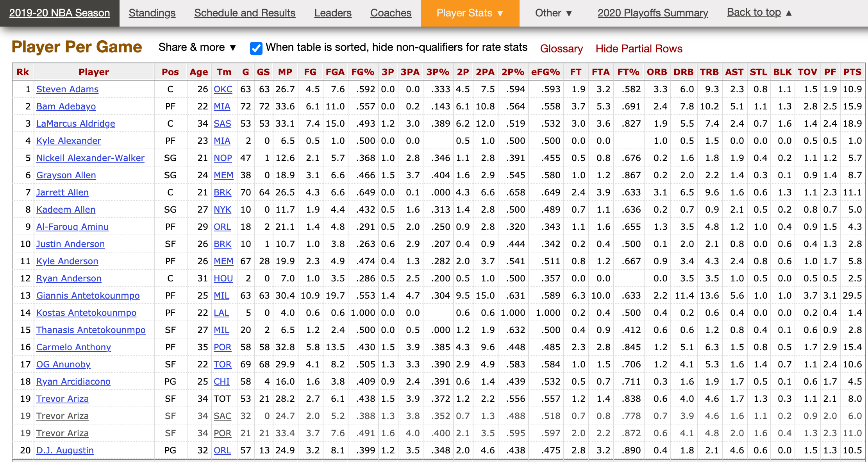Click the OKC team link

[223, 89]
